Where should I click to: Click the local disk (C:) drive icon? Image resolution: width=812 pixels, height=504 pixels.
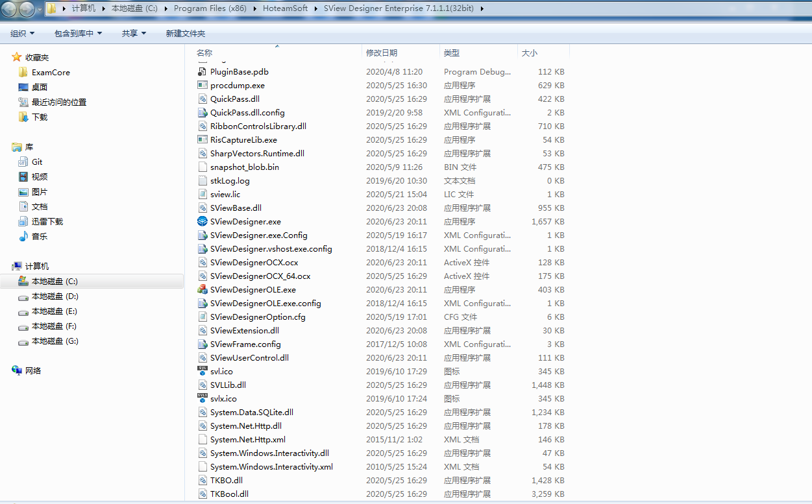click(23, 281)
